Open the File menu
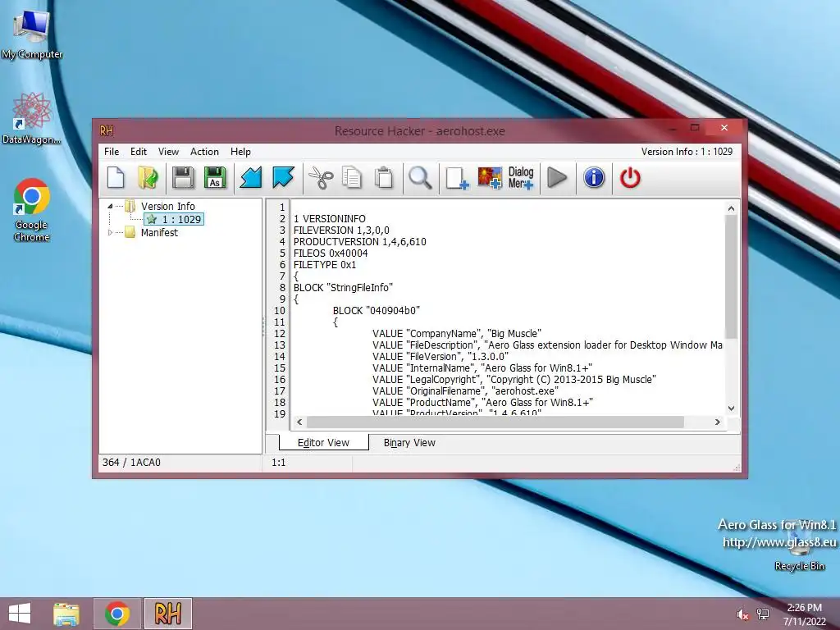The image size is (840, 630). tap(112, 152)
